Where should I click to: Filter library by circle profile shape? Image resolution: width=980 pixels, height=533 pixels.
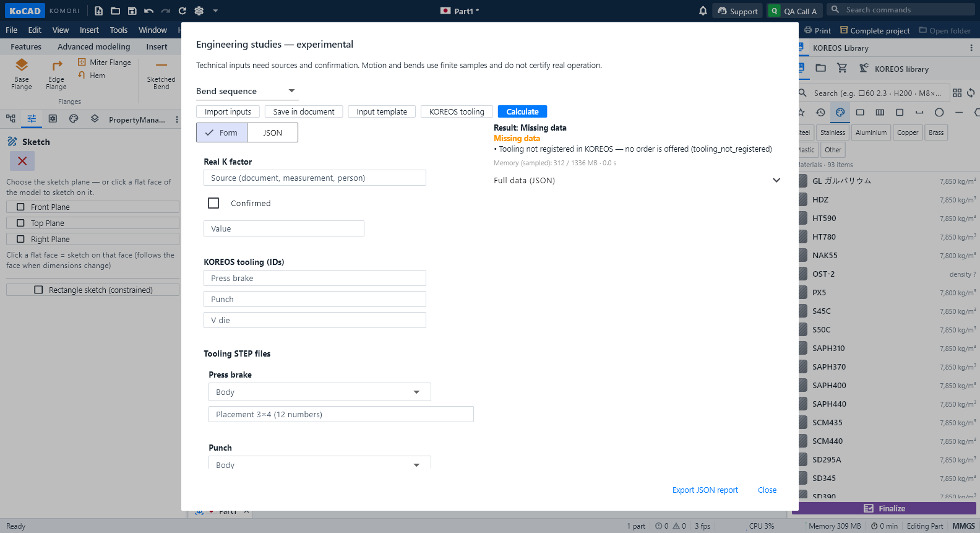pyautogui.click(x=939, y=112)
